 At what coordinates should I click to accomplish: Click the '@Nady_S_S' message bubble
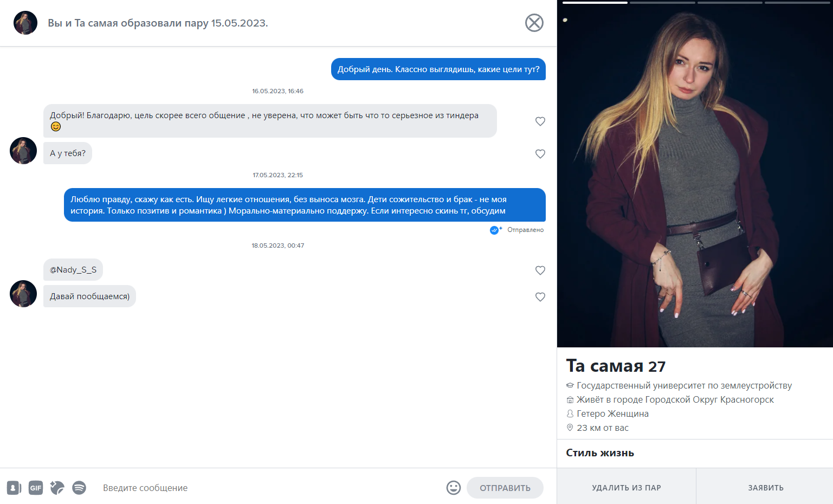[x=73, y=270]
